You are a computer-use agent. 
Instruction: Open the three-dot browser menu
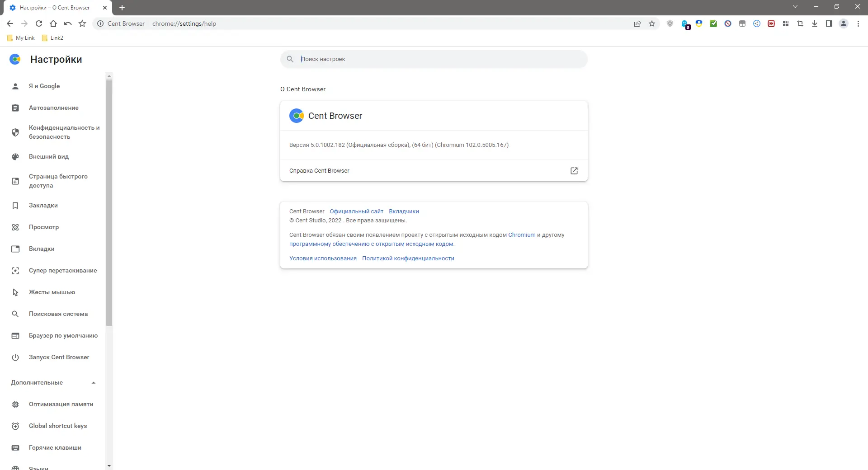click(x=858, y=23)
